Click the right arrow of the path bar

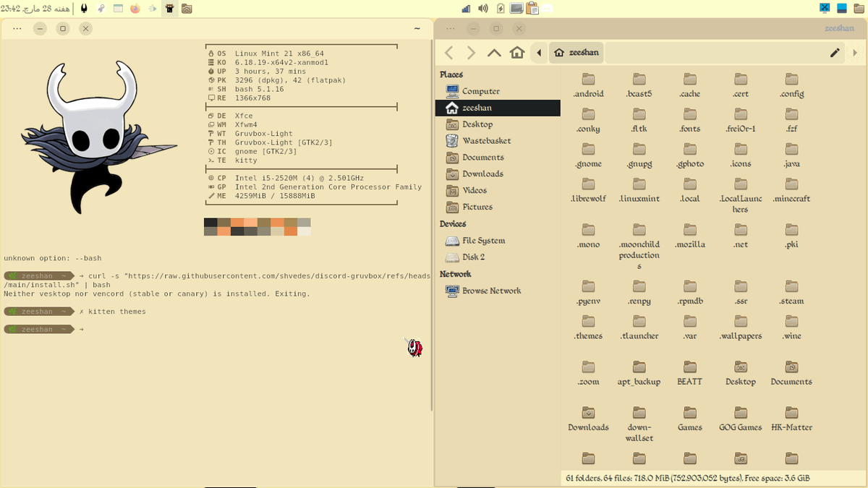point(856,53)
